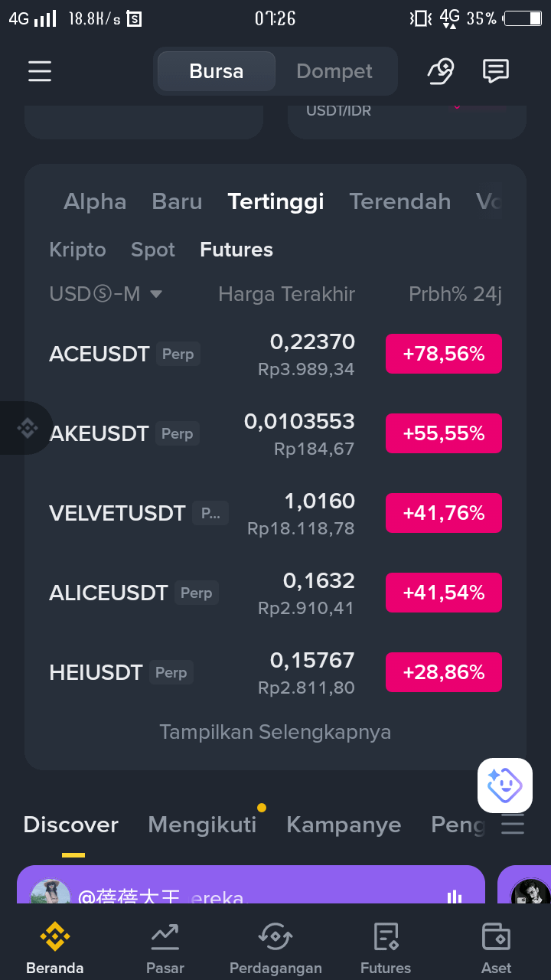
Task: Switch to the Kampanye feed tab
Action: [344, 825]
